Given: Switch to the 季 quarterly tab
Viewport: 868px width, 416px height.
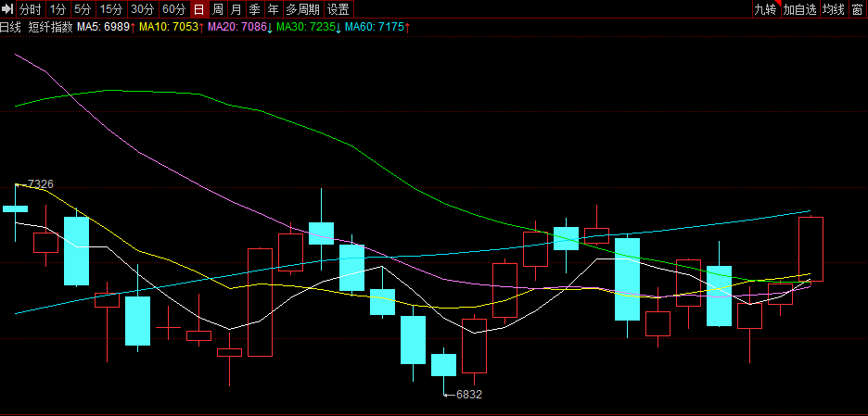Looking at the screenshot, I should (x=255, y=9).
